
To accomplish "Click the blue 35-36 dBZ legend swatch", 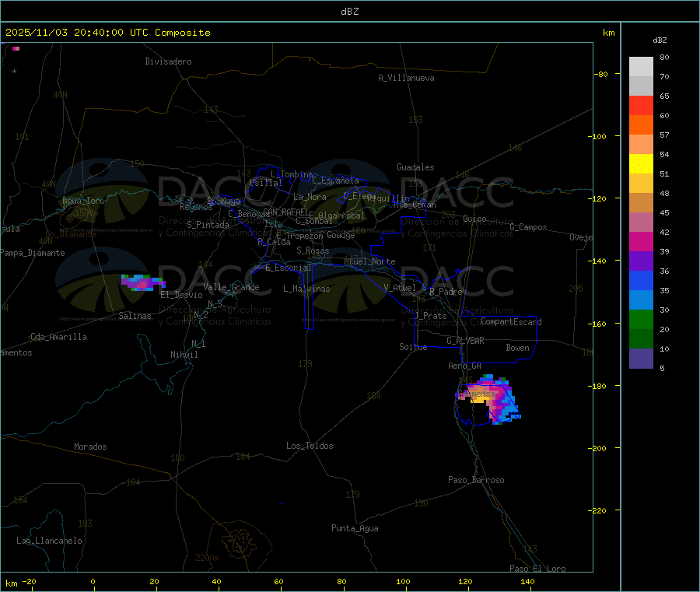I will (641, 280).
